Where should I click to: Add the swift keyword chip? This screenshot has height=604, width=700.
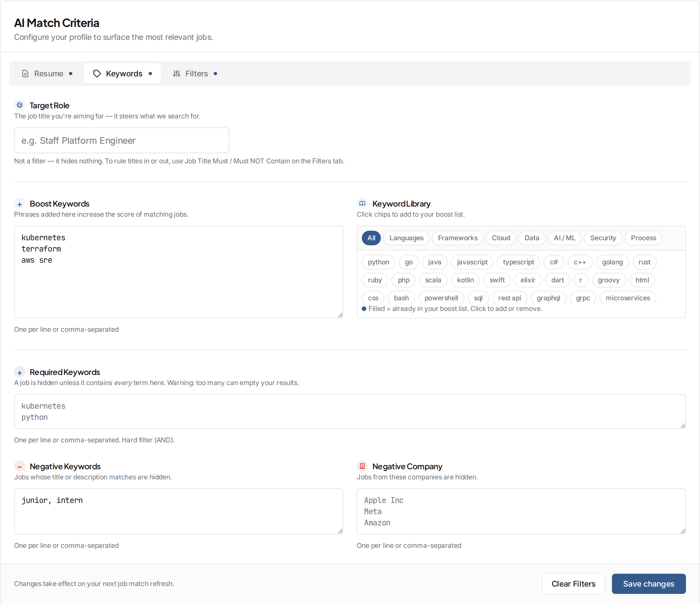pyautogui.click(x=497, y=280)
